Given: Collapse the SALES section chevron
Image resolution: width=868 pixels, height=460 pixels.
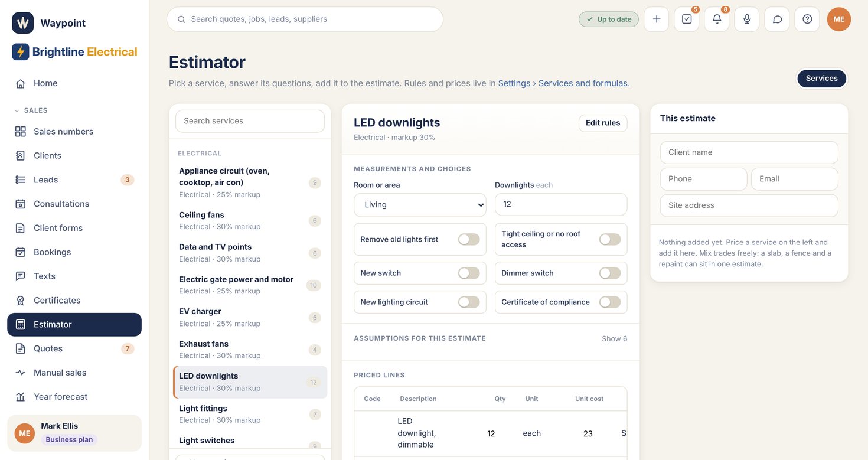Looking at the screenshot, I should pos(17,110).
